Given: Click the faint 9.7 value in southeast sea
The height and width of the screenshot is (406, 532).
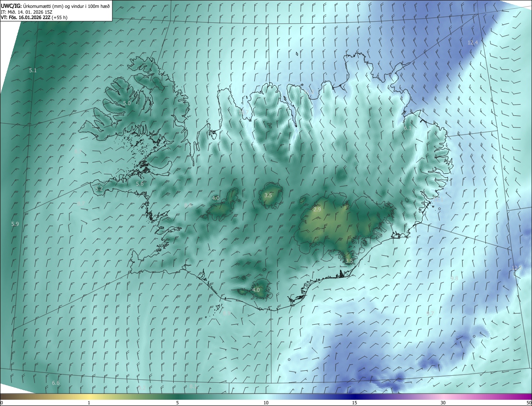Looking at the screenshot, I should click(430, 314).
